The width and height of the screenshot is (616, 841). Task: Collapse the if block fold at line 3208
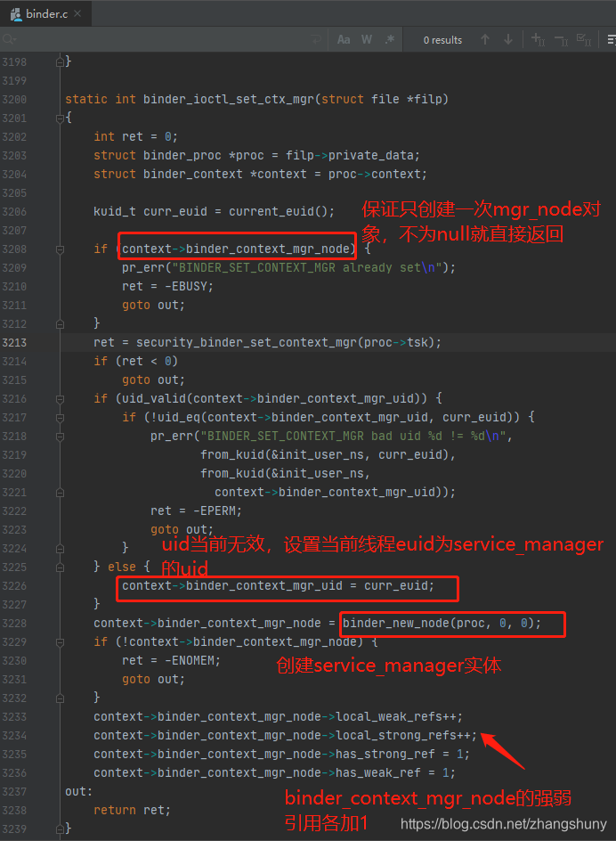point(60,249)
